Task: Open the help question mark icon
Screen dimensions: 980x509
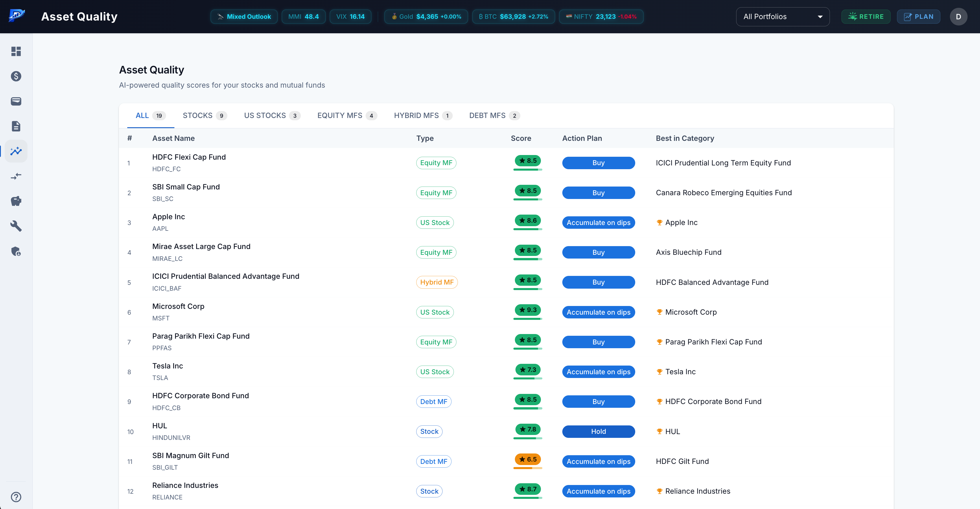Action: point(16,497)
